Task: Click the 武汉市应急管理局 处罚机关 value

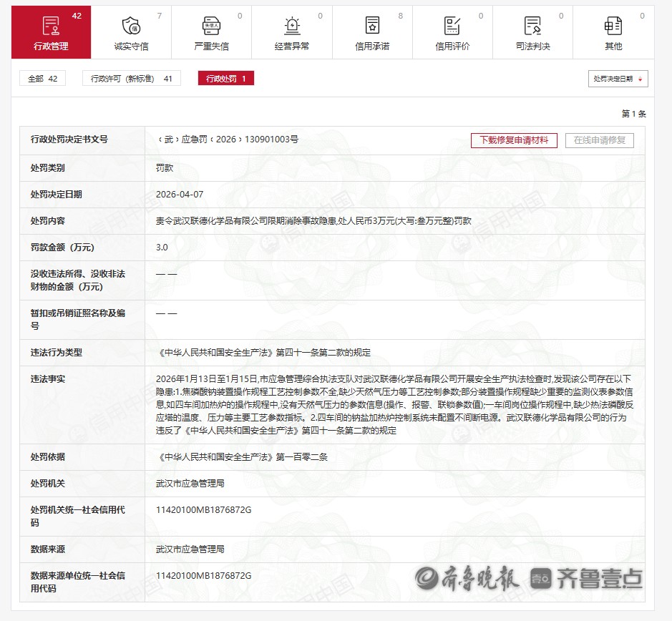Action: click(x=190, y=484)
